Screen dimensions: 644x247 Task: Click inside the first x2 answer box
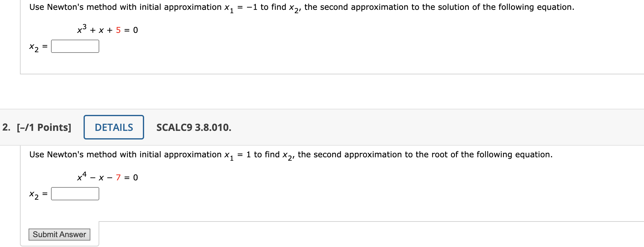tap(75, 46)
